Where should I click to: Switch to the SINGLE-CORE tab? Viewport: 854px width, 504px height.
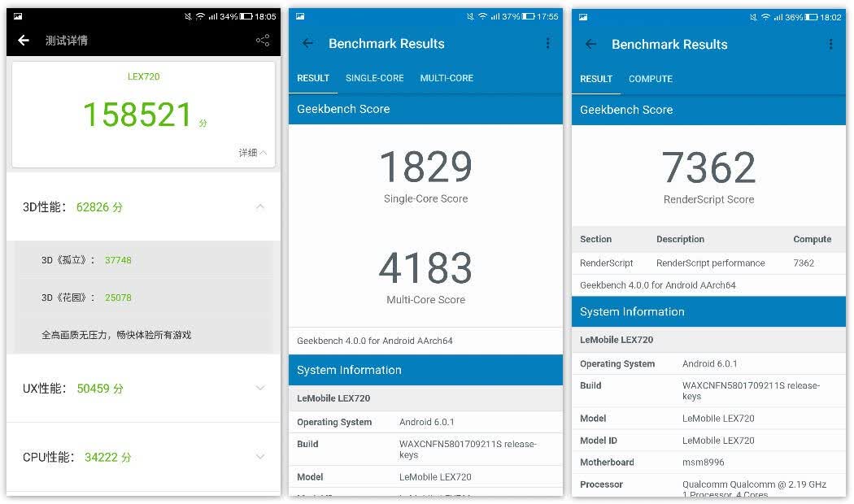375,78
